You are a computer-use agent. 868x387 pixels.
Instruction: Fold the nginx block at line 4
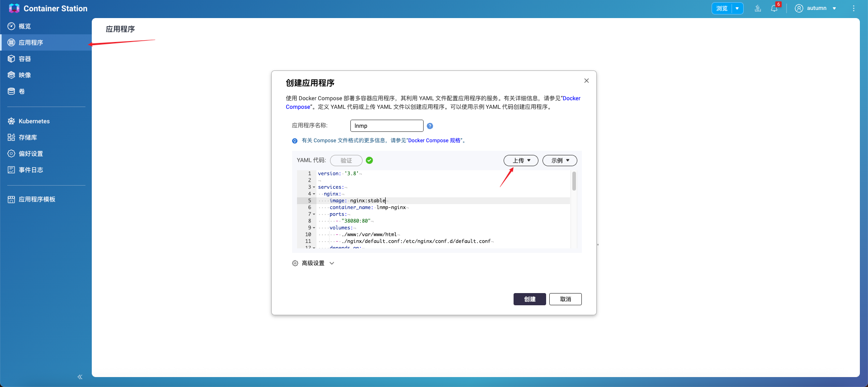pos(314,194)
